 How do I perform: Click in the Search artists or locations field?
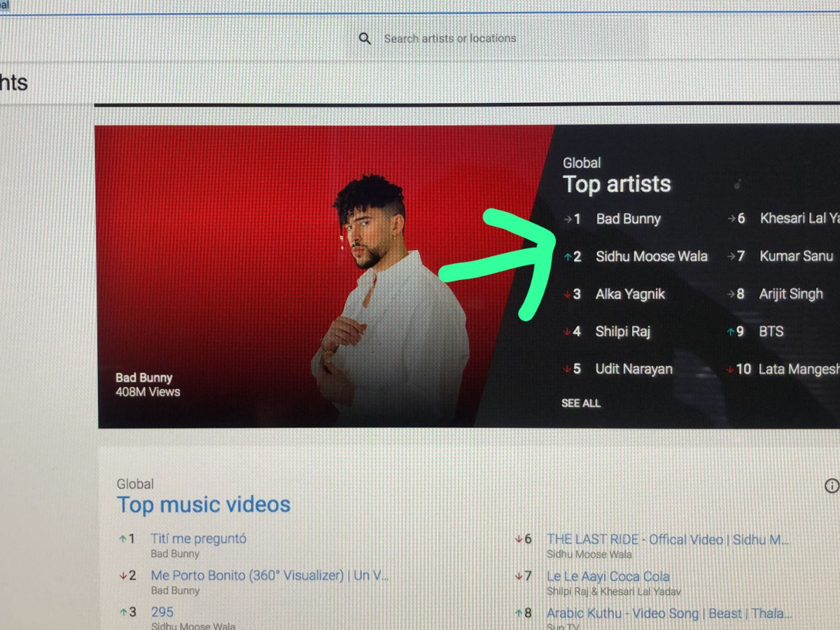pos(449,38)
